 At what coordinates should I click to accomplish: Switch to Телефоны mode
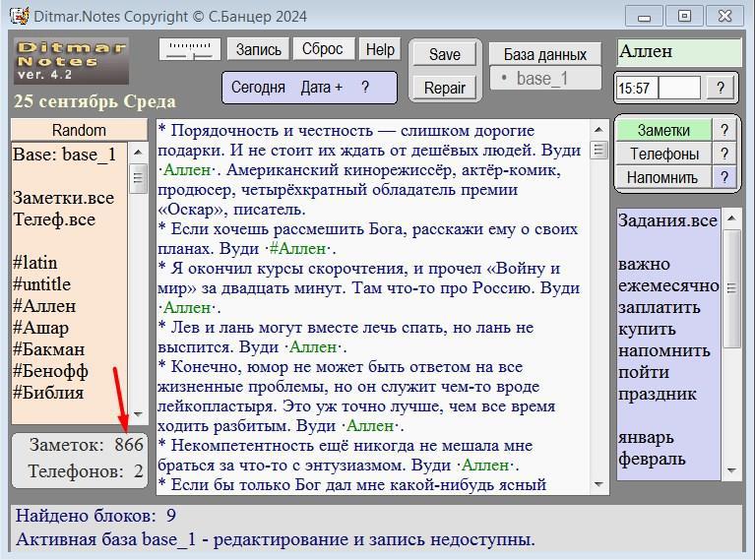pos(663,154)
